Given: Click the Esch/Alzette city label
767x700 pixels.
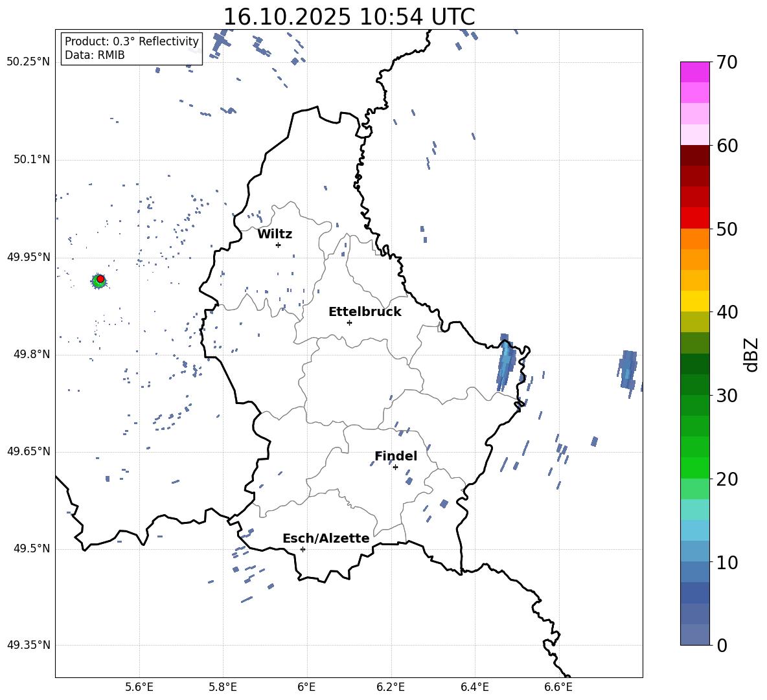Looking at the screenshot, I should pos(326,538).
